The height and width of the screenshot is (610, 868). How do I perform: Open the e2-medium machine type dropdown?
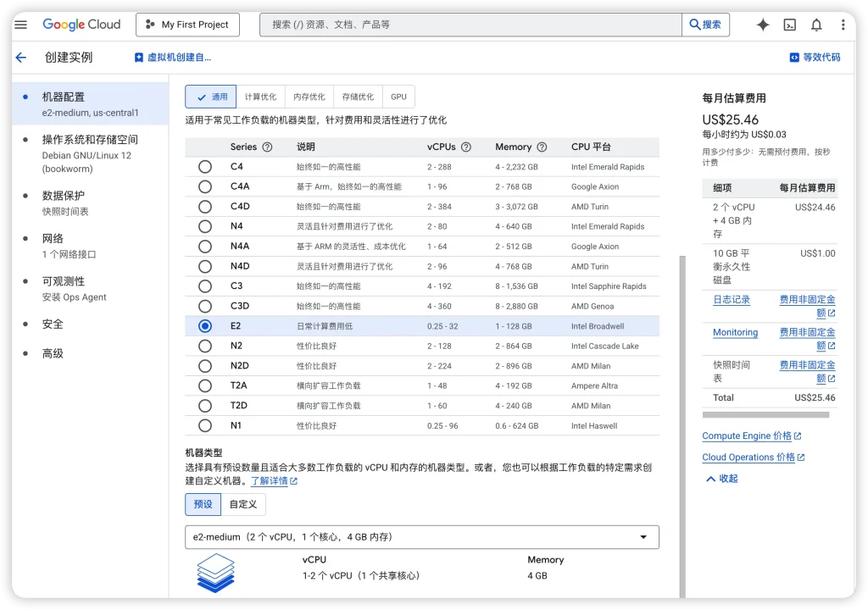coord(421,537)
